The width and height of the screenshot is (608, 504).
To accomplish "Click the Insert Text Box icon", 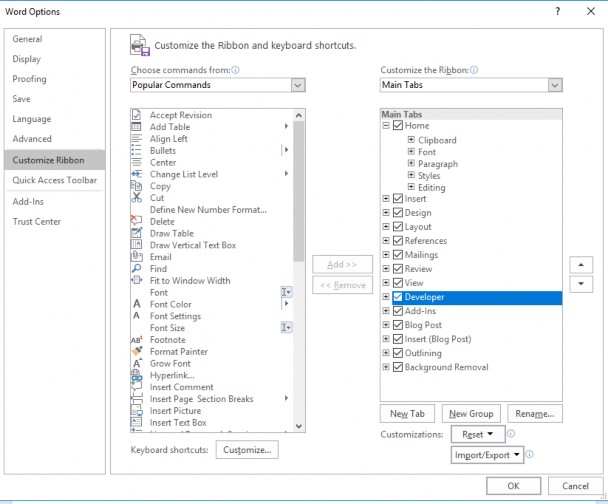I will [136, 422].
